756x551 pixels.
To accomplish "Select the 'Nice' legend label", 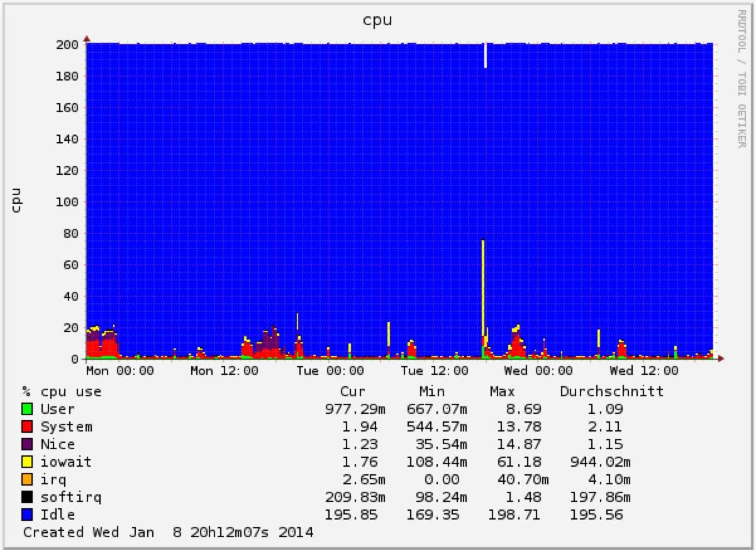I will pyautogui.click(x=58, y=444).
